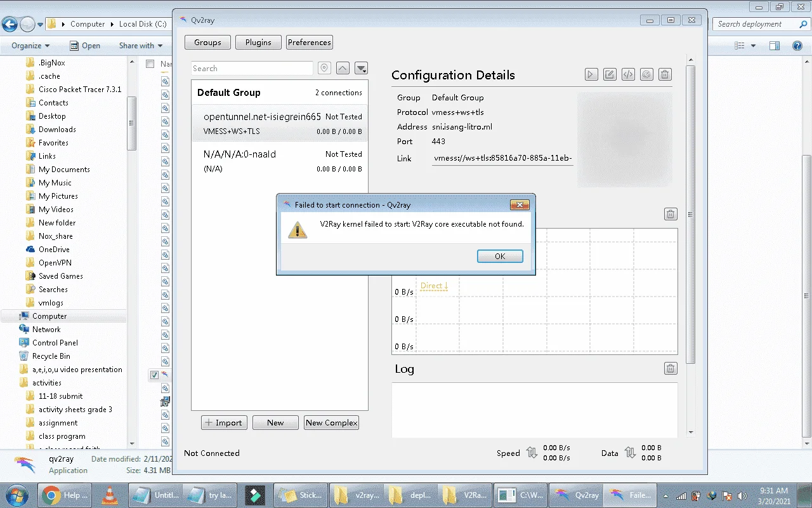Click the clock in the taskbar

pyautogui.click(x=773, y=495)
